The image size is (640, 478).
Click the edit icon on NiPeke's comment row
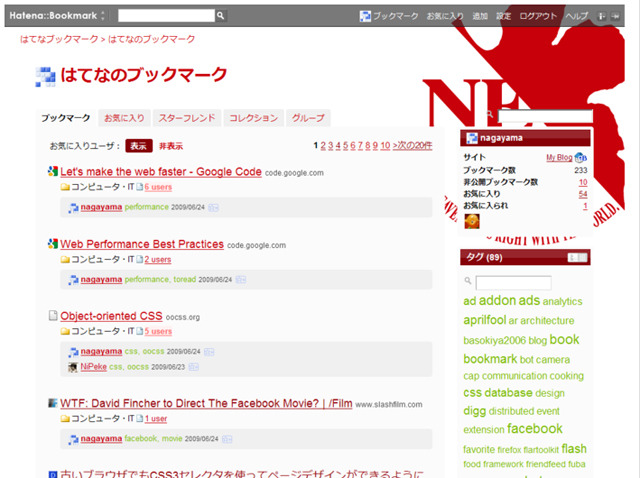(193, 367)
